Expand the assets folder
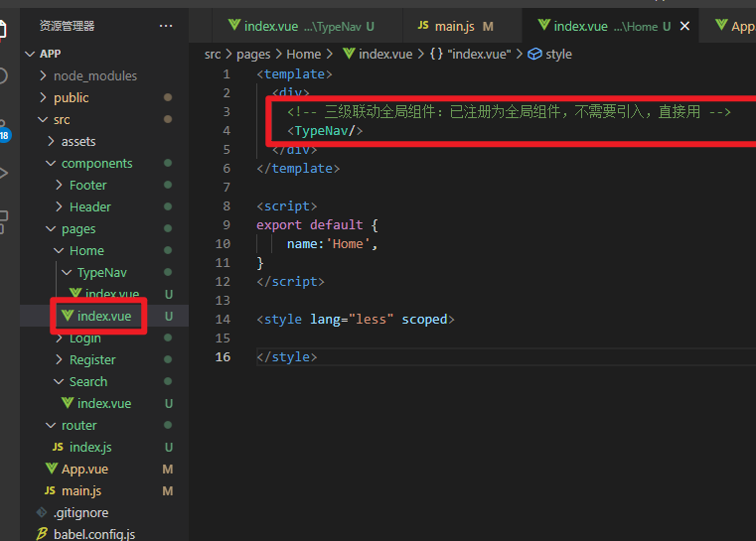 coord(51,141)
